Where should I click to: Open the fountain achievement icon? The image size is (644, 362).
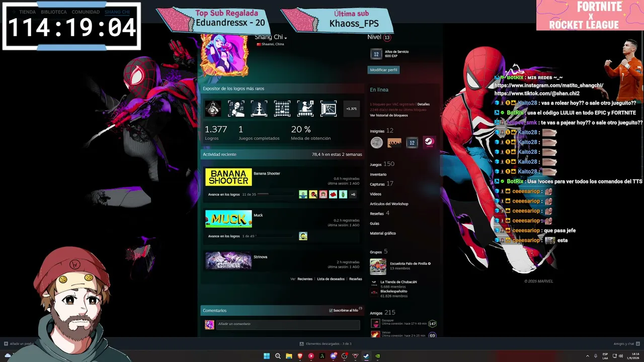259,109
